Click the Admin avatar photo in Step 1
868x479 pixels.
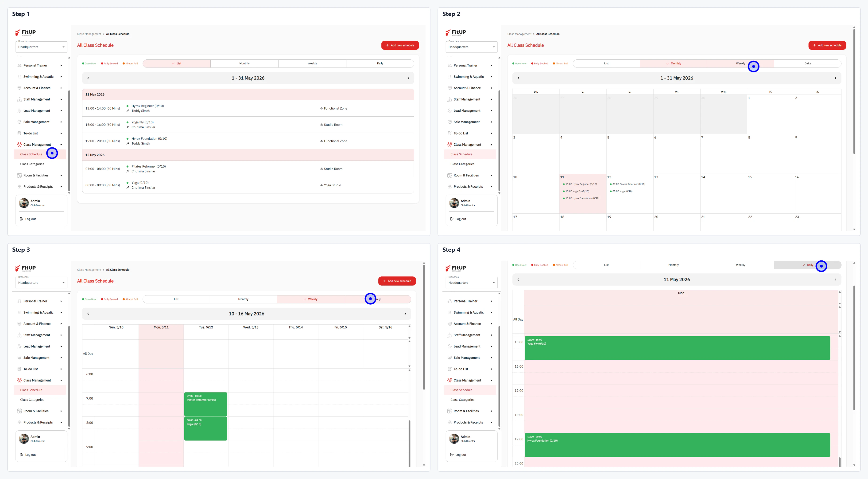pos(24,203)
